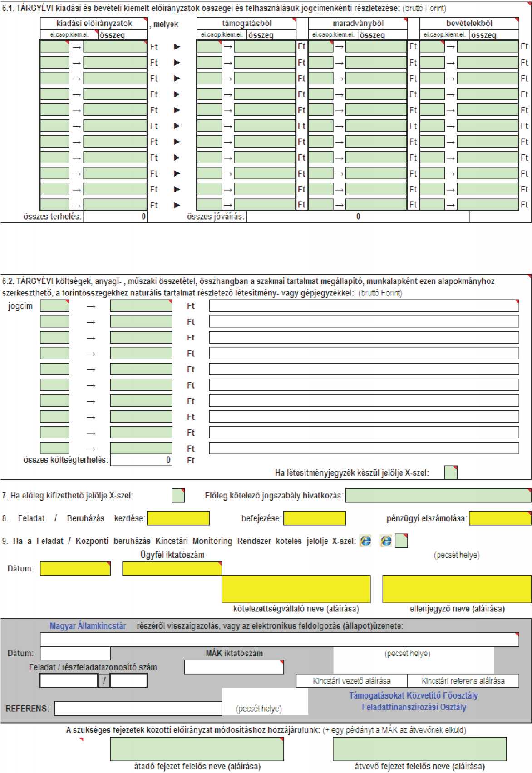Select the Feladat / Beruházás kezdése date field
The height and width of the screenshot is (773, 532).
click(178, 518)
